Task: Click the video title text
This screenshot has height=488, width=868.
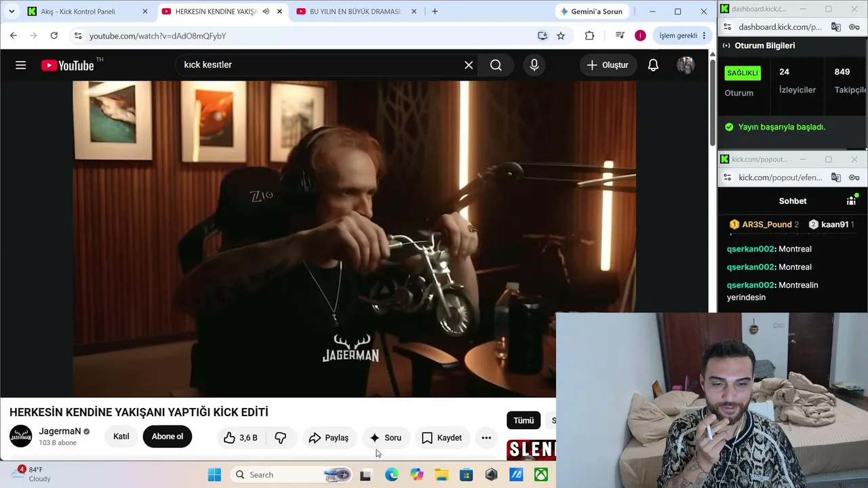Action: click(x=139, y=412)
